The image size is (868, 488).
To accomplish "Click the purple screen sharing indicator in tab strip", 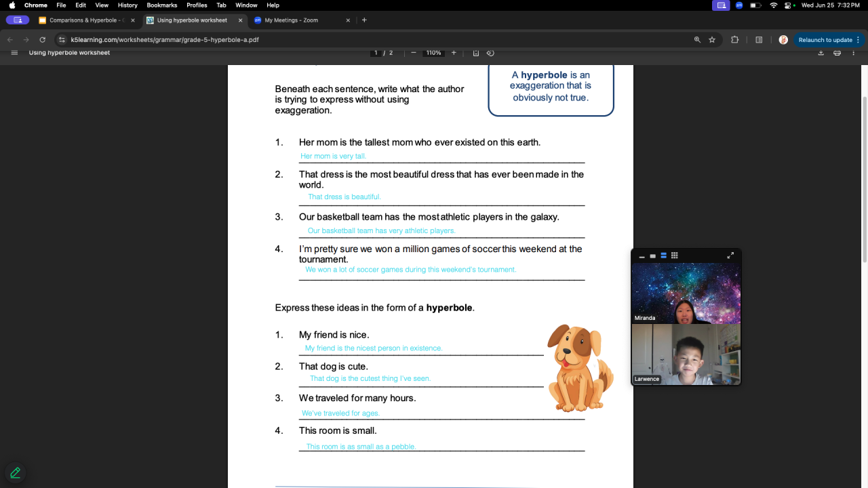I will pyautogui.click(x=18, y=20).
